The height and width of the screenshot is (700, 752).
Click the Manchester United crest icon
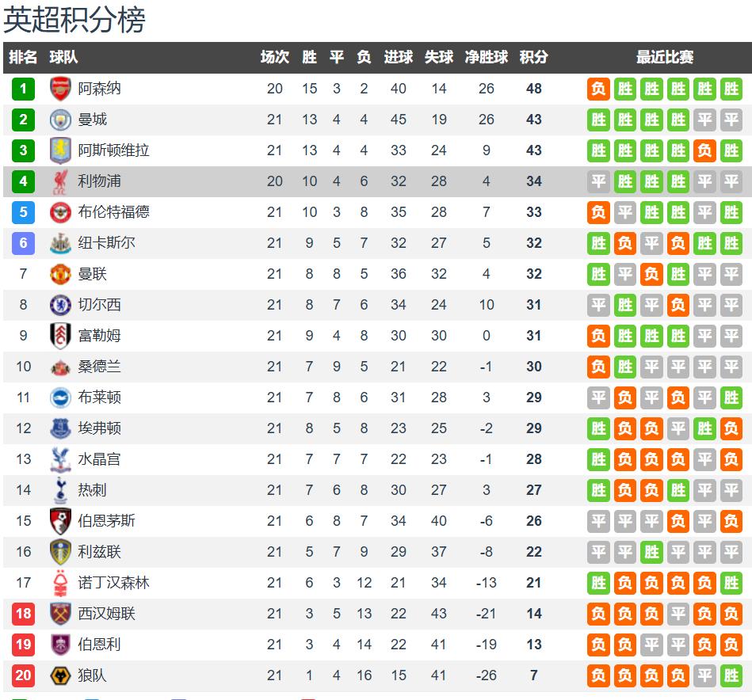point(60,274)
